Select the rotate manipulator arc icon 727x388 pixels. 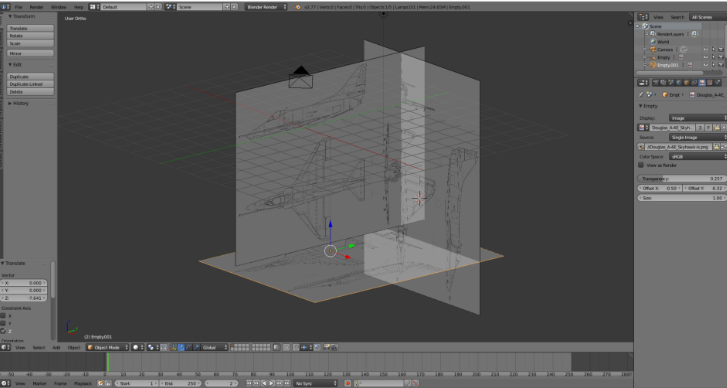(189, 347)
